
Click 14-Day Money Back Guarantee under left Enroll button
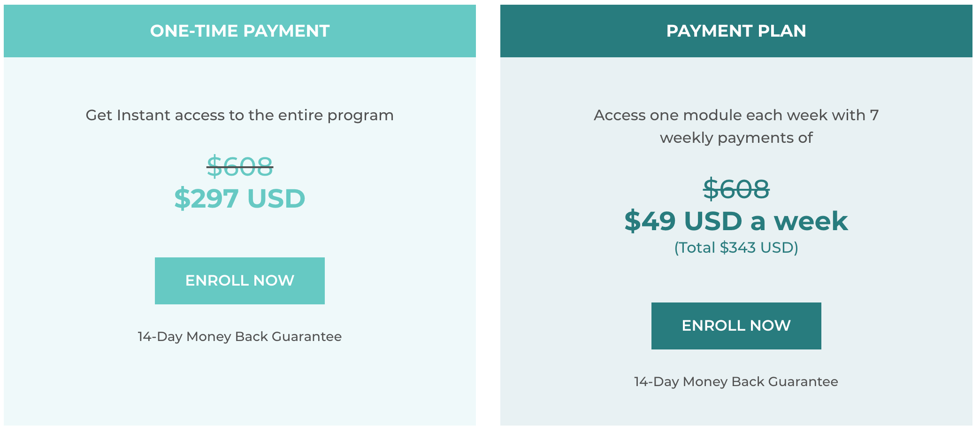(239, 336)
